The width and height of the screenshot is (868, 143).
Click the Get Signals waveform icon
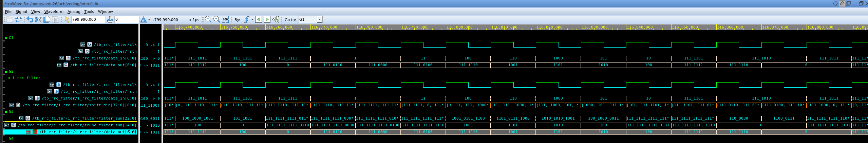point(19,19)
